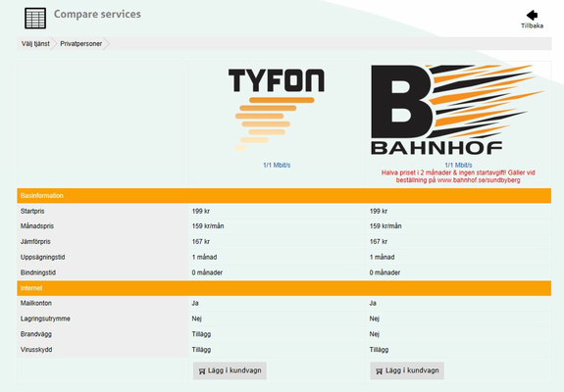The image size is (564, 392).
Task: Open Bahnhof's 1/1 Mbit/s link
Action: [x=458, y=166]
